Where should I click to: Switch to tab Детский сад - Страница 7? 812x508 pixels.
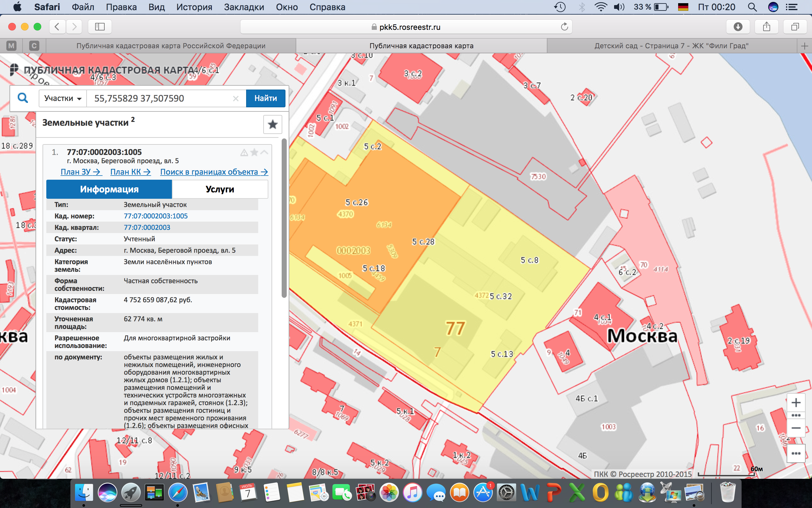coord(672,46)
